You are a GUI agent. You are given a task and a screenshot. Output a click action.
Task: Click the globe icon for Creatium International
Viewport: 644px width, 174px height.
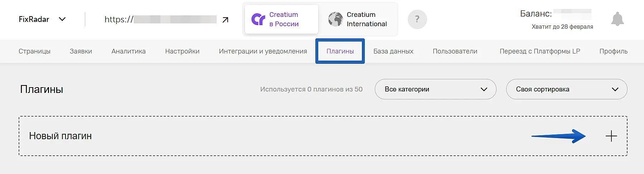pyautogui.click(x=335, y=19)
